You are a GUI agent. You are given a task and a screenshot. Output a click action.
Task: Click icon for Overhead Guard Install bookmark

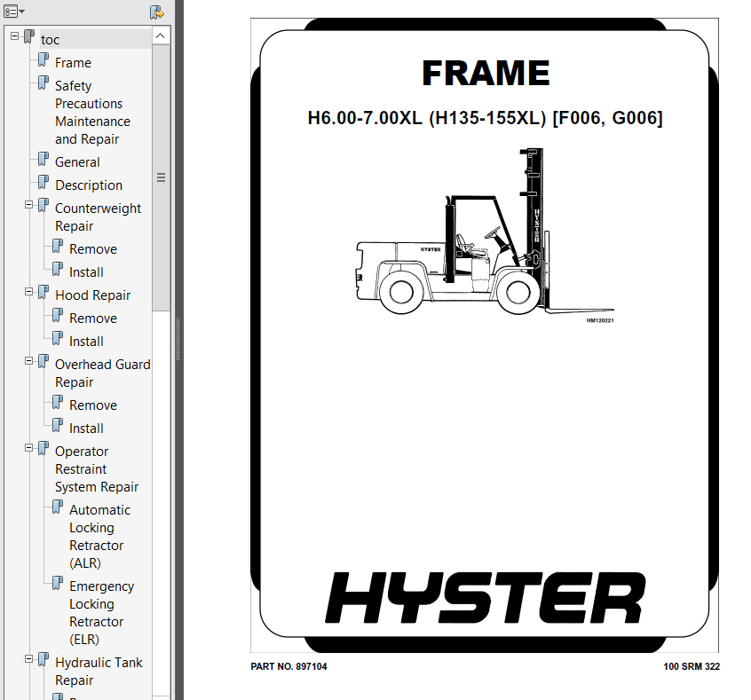(x=58, y=425)
